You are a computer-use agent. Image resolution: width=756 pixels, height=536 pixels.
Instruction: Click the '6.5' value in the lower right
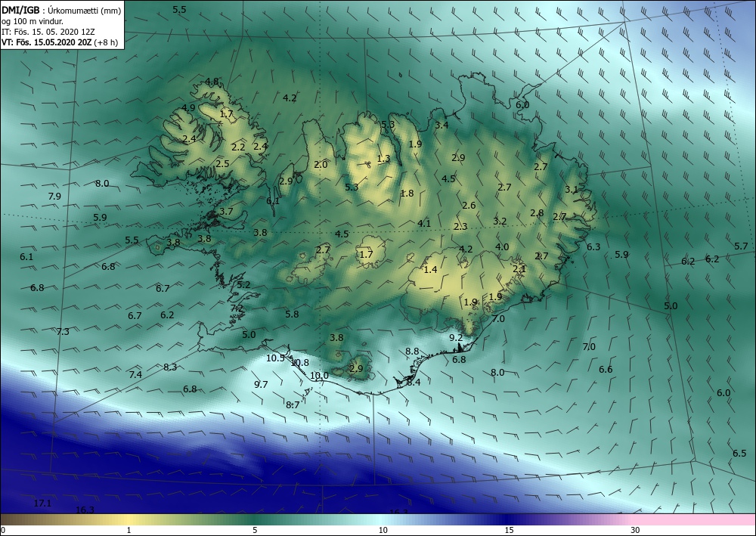coord(739,453)
